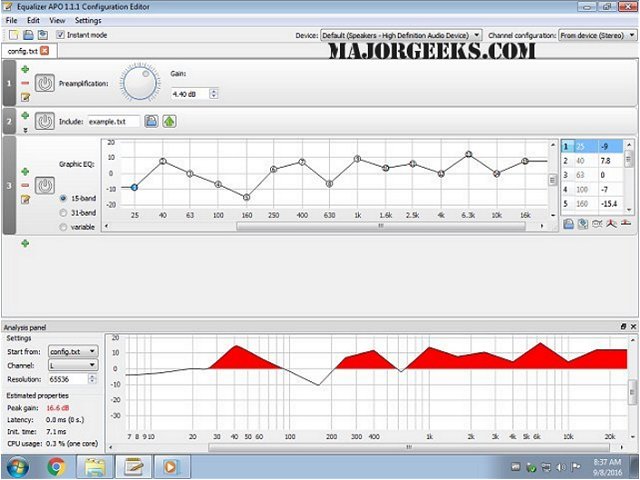Toggle the Instant mode checkbox
Image resolution: width=640 pixels, height=480 pixels.
point(60,35)
